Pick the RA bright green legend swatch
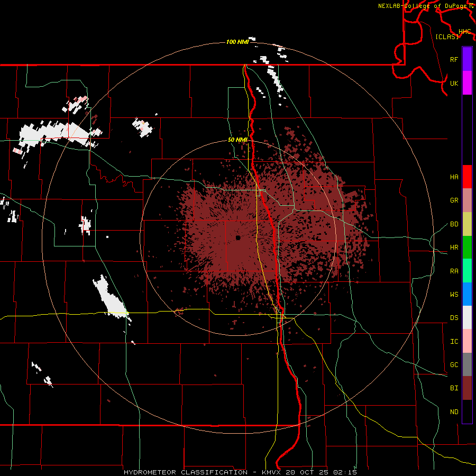This screenshot has height=476, width=476. tap(467, 271)
